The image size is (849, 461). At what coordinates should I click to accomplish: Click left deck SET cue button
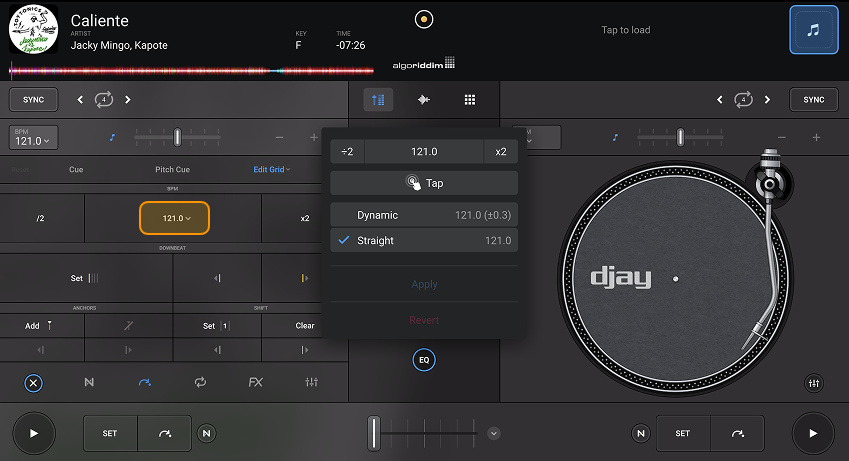click(x=110, y=433)
